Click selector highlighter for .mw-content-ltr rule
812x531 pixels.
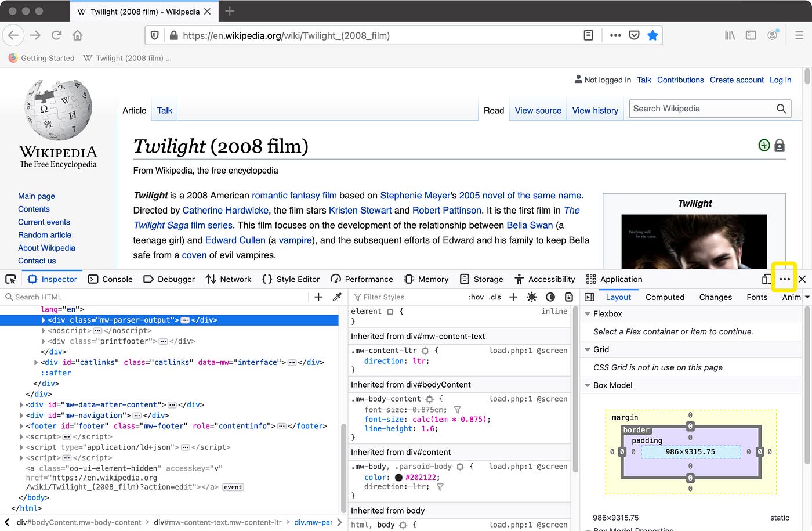(426, 351)
